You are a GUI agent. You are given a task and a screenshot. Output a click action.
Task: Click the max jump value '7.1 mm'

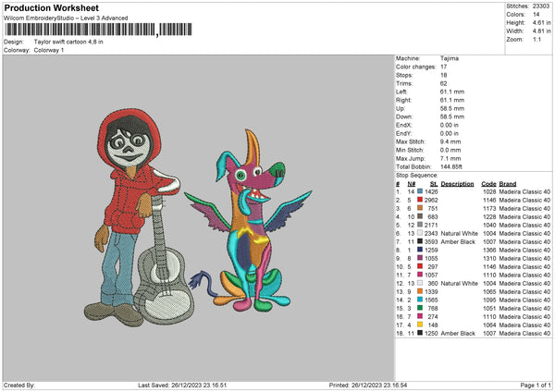click(x=450, y=158)
